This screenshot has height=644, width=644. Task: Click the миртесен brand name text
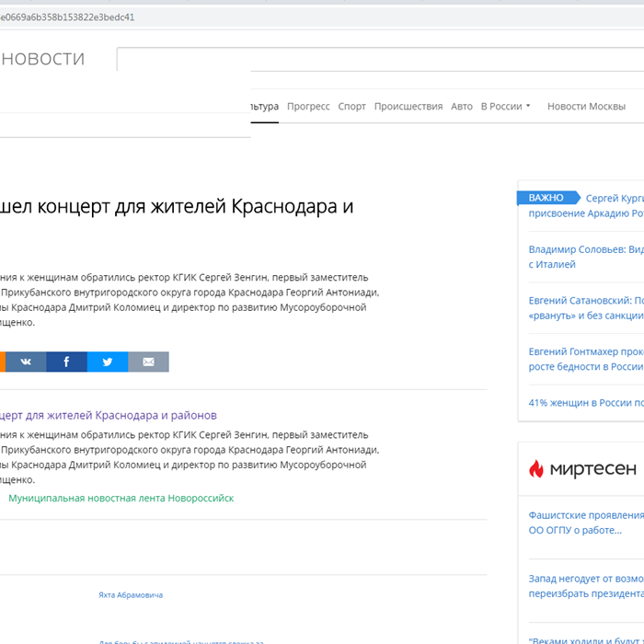coord(593,468)
